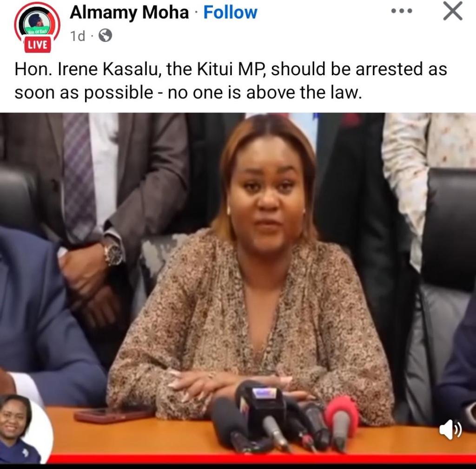This screenshot has width=476, height=469.
Task: Open Almamy Moha's profile via the name
Action: pyautogui.click(x=129, y=13)
